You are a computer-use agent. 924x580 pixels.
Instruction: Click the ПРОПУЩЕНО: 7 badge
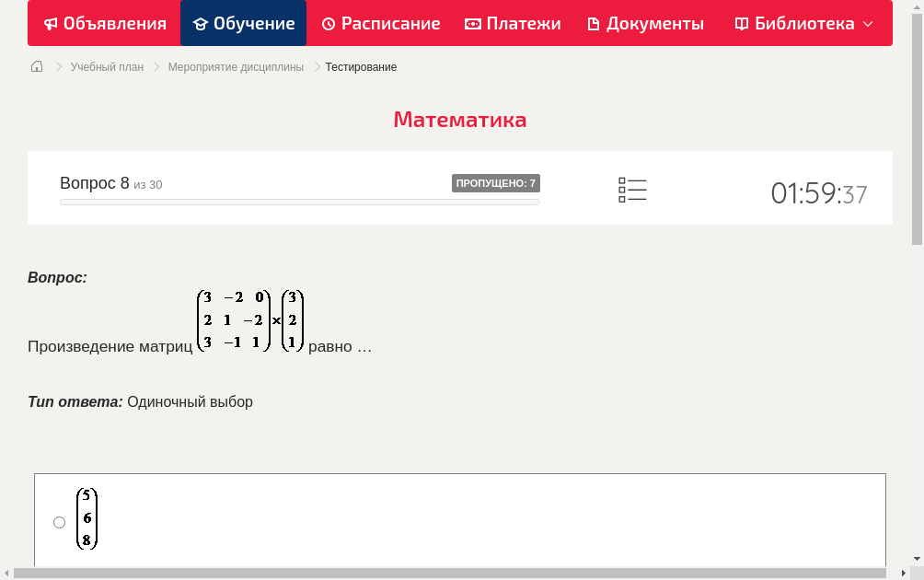pyautogui.click(x=497, y=182)
